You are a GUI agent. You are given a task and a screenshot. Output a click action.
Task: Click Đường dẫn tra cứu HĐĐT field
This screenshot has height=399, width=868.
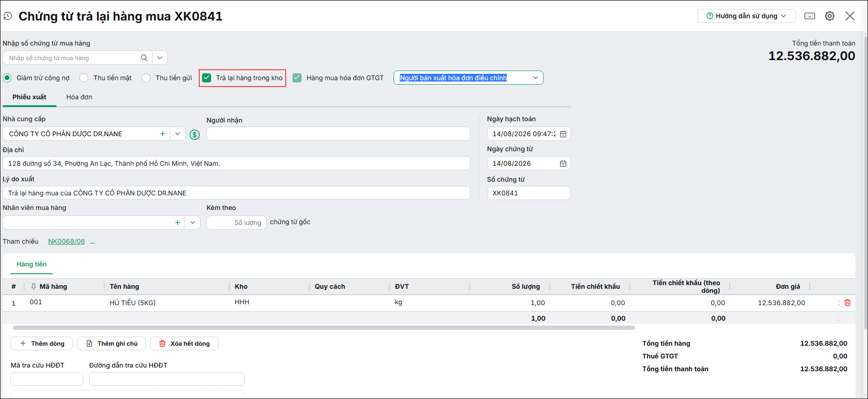point(167,379)
